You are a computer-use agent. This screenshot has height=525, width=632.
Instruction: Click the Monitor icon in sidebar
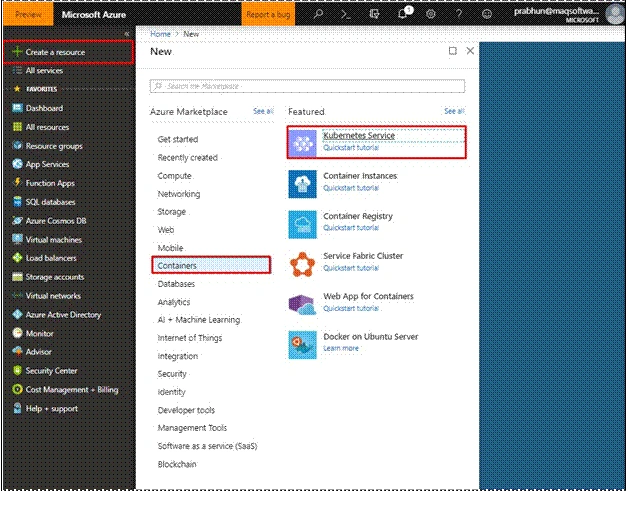17,333
